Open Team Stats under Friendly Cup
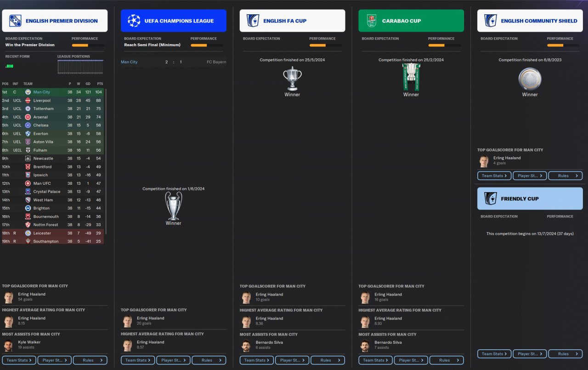This screenshot has height=370, width=588. pos(494,354)
